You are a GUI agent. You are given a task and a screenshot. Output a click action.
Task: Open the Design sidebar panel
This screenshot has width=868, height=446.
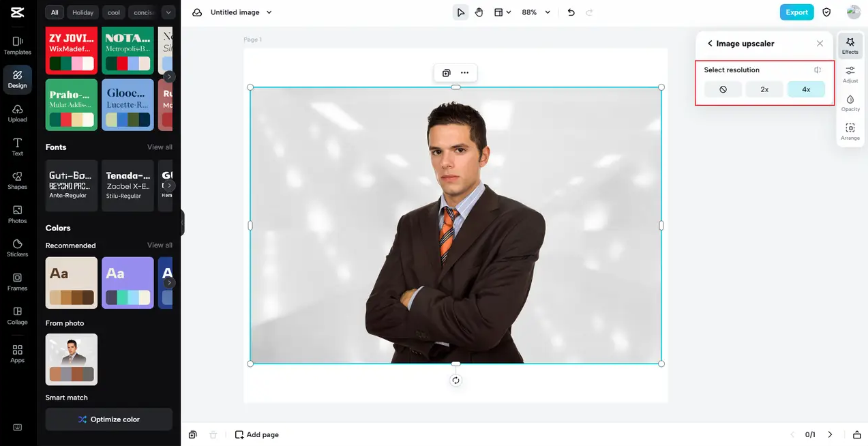point(18,79)
